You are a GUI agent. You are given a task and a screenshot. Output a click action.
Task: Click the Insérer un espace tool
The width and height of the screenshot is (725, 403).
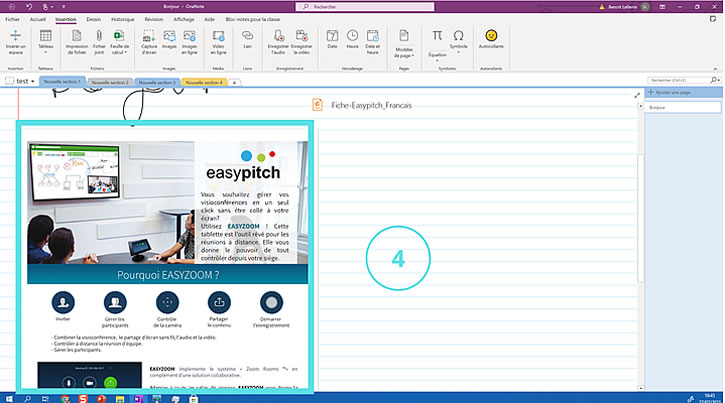[x=15, y=42]
